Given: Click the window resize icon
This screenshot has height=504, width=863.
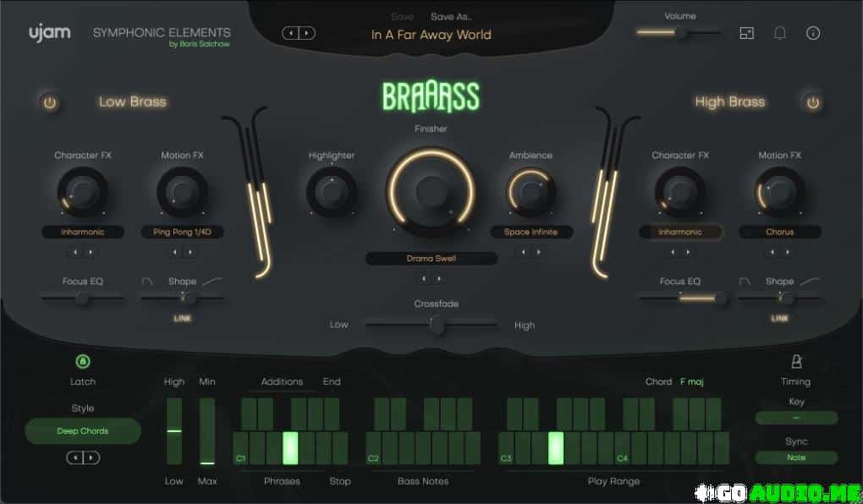Looking at the screenshot, I should tap(746, 33).
